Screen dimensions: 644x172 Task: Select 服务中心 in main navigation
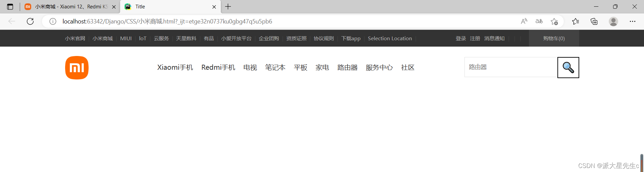coord(379,67)
